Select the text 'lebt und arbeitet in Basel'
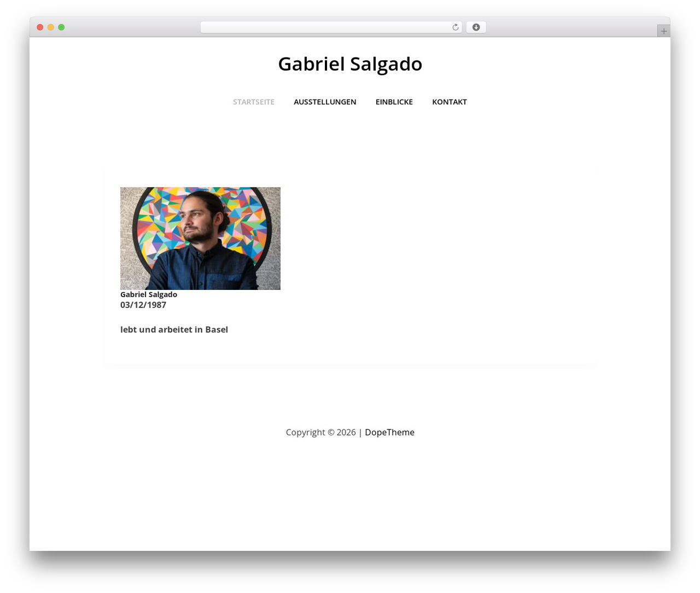This screenshot has width=700, height=593. coord(174,329)
